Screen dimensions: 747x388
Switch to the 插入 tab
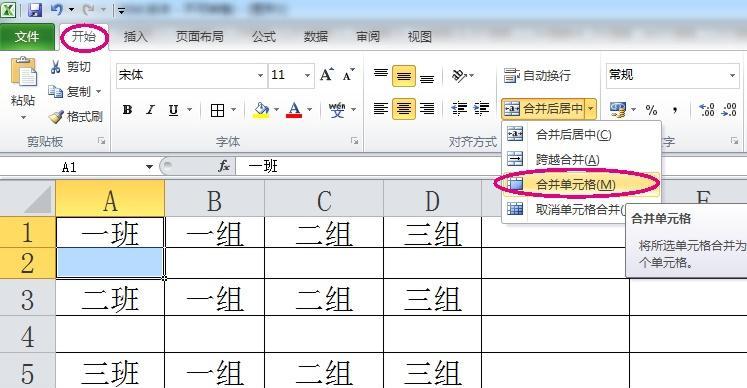tap(135, 37)
